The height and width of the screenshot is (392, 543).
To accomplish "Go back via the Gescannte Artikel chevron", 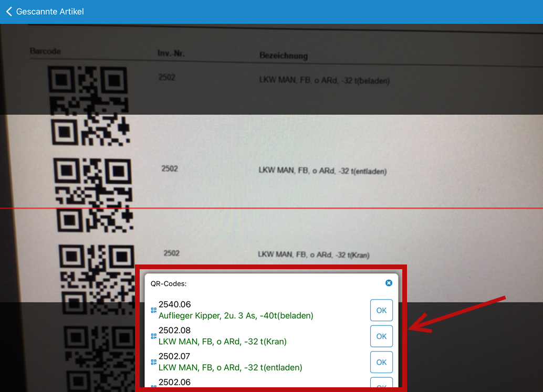I will tap(9, 12).
